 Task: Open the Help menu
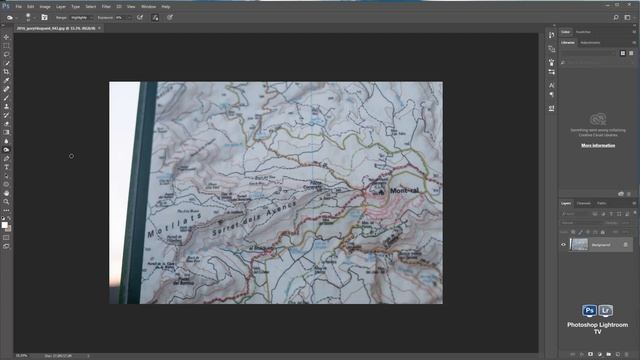pyautogui.click(x=166, y=7)
